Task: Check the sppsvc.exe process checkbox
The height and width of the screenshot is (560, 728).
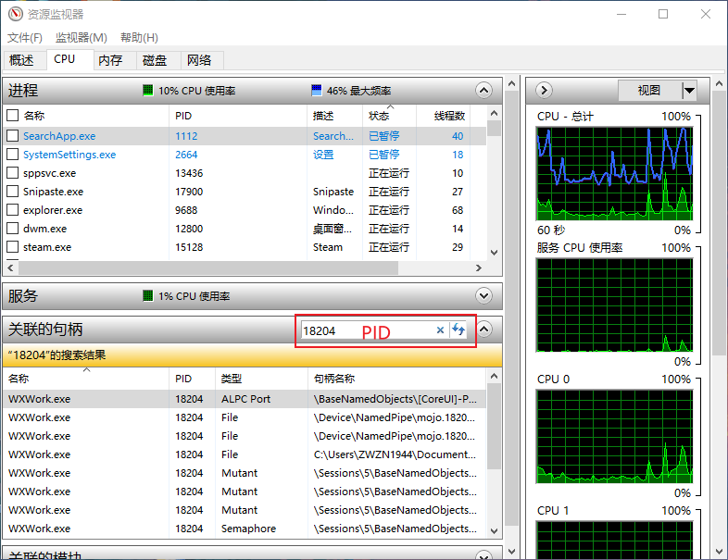Action: point(13,172)
